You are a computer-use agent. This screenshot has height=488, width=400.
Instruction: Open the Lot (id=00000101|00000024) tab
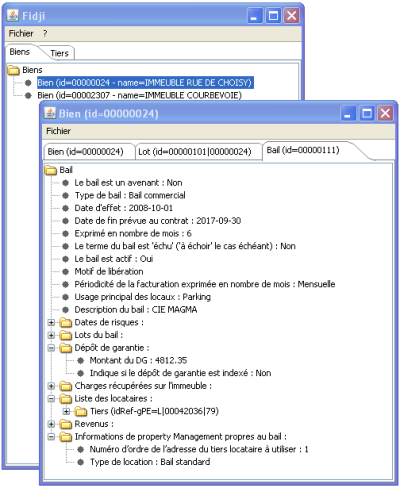[195, 152]
